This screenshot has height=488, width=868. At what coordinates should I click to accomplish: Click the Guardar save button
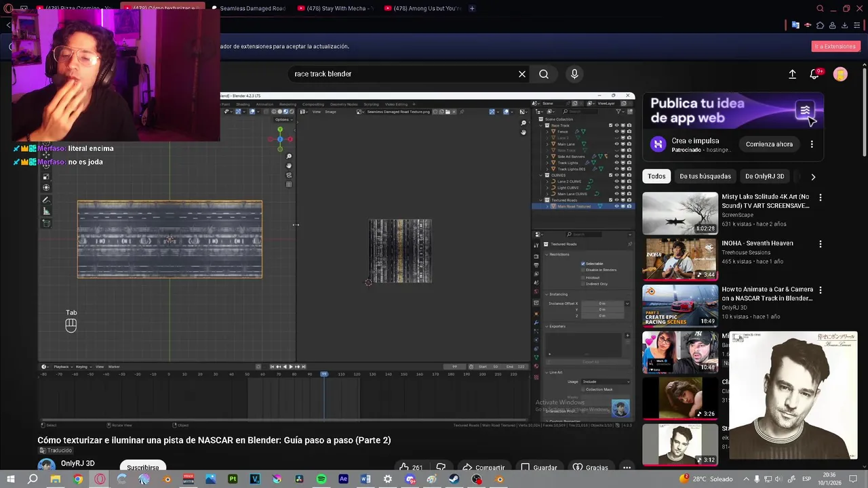(539, 467)
